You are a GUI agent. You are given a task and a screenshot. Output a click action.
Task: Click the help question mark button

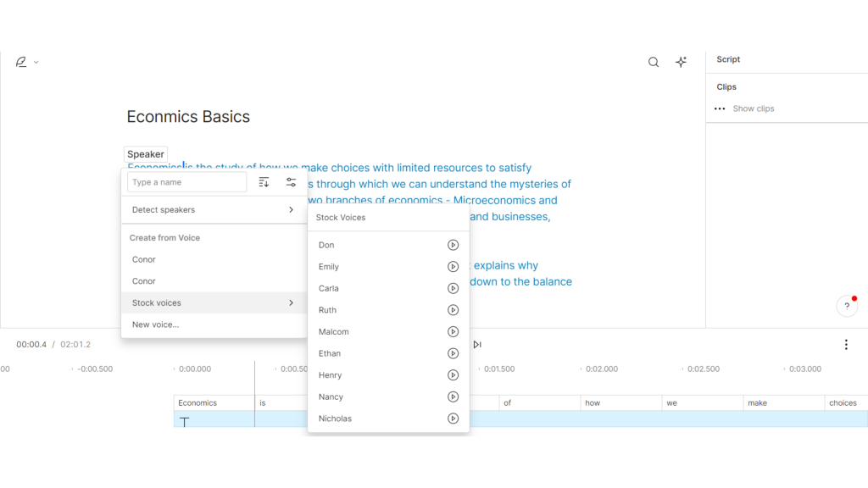click(846, 307)
